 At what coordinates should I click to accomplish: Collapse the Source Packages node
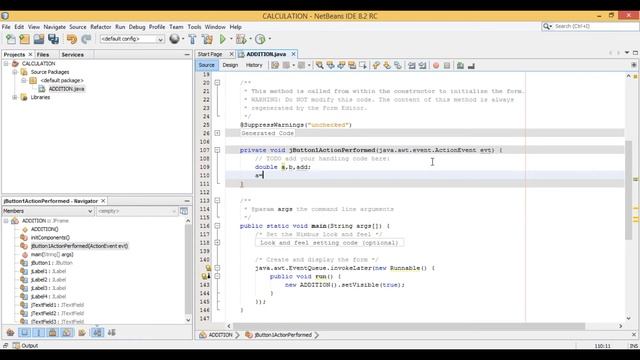click(x=15, y=72)
